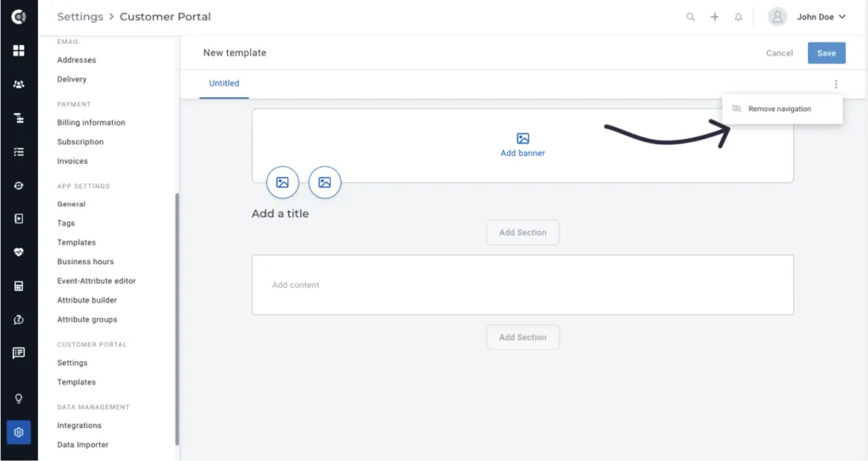This screenshot has width=868, height=461.
Task: Open the dashboard grid icon
Action: click(x=19, y=50)
